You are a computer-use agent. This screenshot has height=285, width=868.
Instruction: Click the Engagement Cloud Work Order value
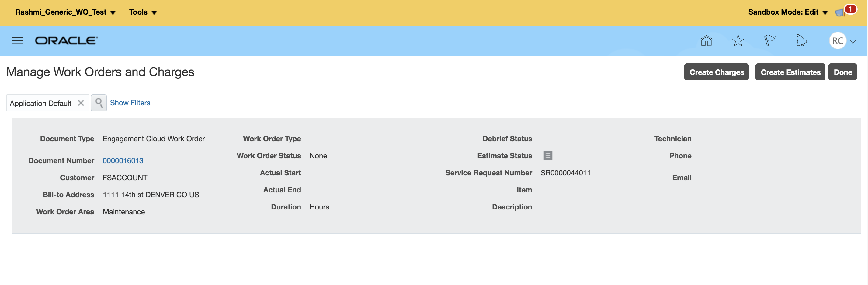154,139
